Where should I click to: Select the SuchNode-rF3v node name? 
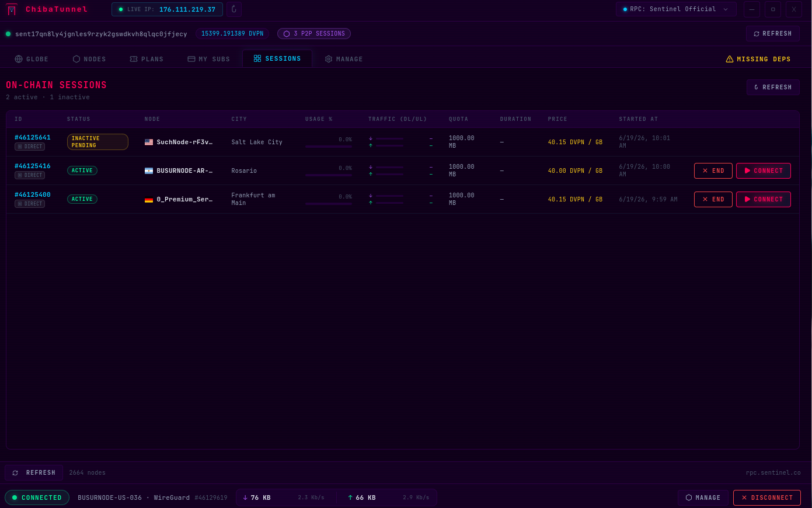pos(184,142)
